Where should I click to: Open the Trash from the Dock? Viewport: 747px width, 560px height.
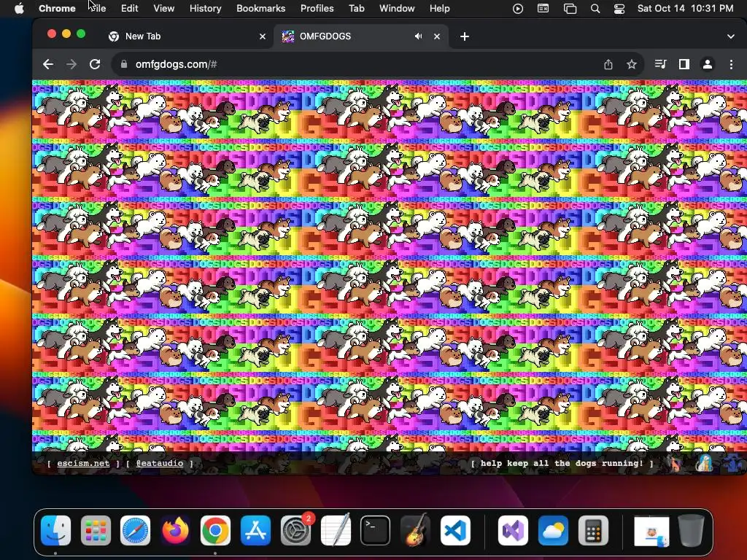(x=692, y=531)
